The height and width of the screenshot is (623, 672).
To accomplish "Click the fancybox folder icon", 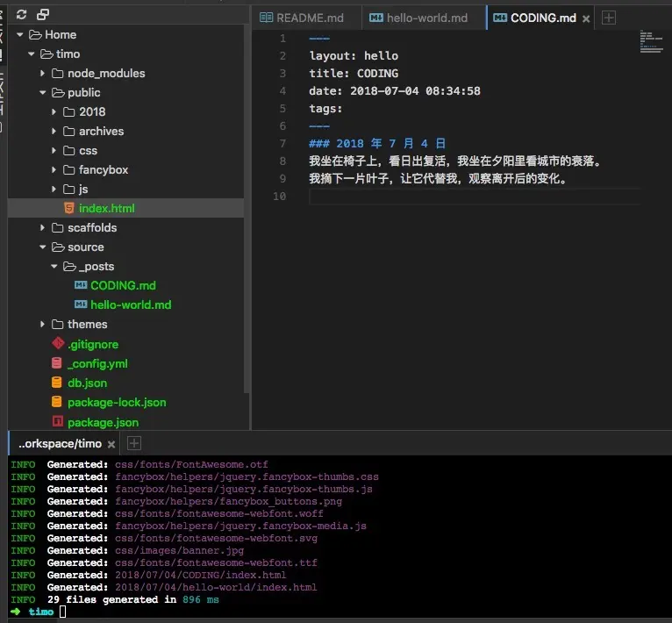I will [x=69, y=170].
